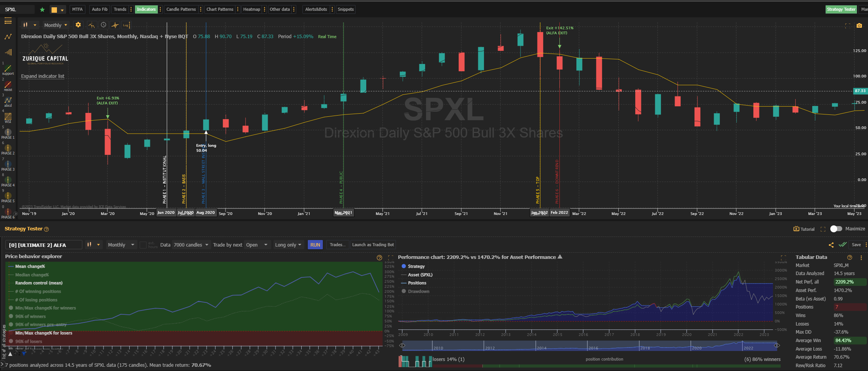
Task: Click the right handle of performance range slider
Action: pyautogui.click(x=777, y=346)
